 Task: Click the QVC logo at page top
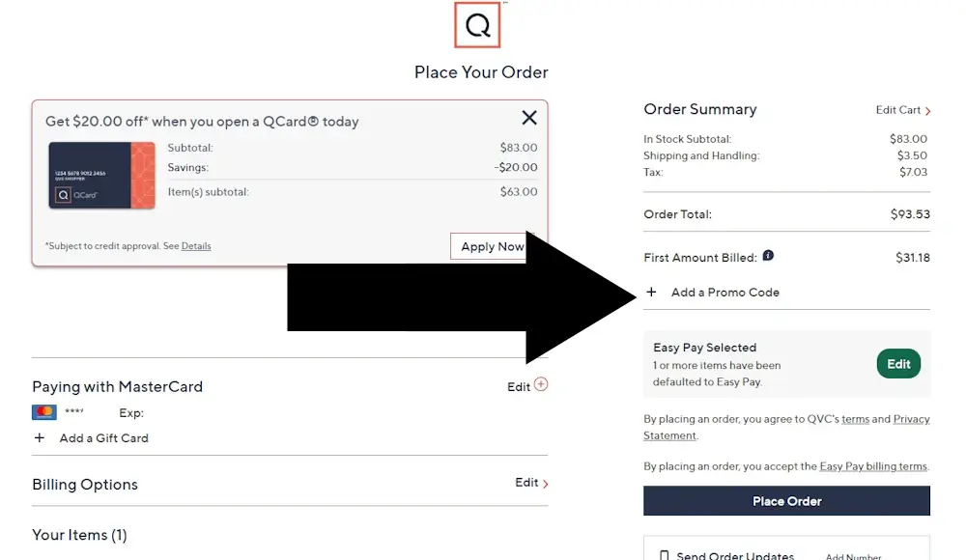click(x=477, y=25)
